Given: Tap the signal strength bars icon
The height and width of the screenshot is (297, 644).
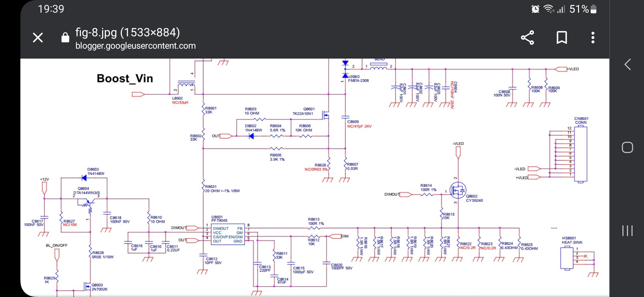Looking at the screenshot, I should click(x=561, y=9).
